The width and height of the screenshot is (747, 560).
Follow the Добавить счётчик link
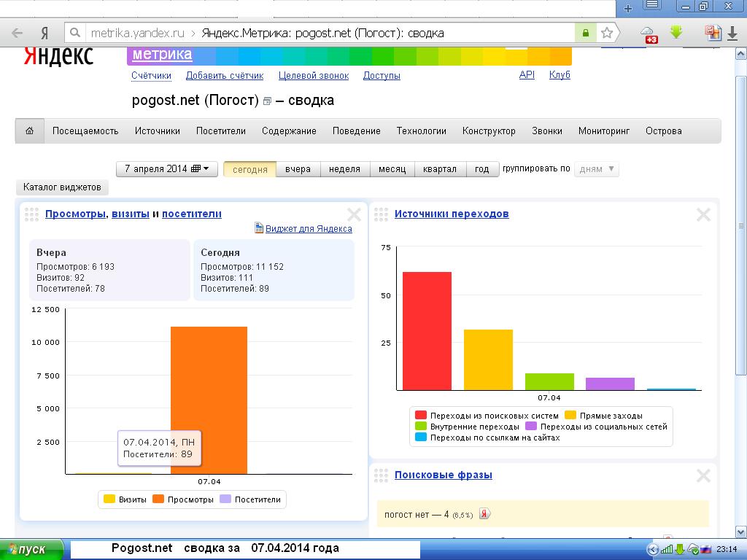coord(225,75)
